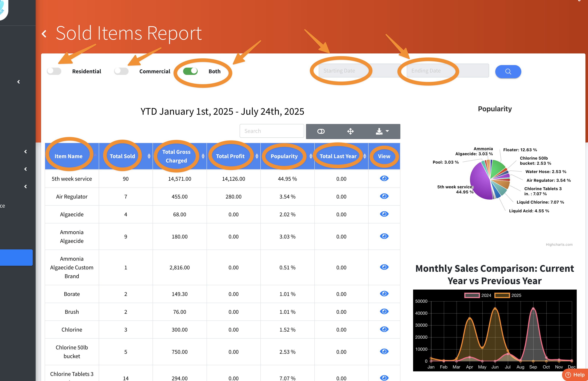Click the eye icon in Chlorine row

pyautogui.click(x=384, y=329)
